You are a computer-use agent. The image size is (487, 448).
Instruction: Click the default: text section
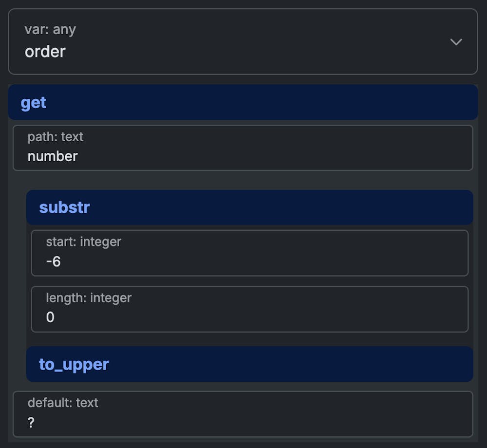62,403
